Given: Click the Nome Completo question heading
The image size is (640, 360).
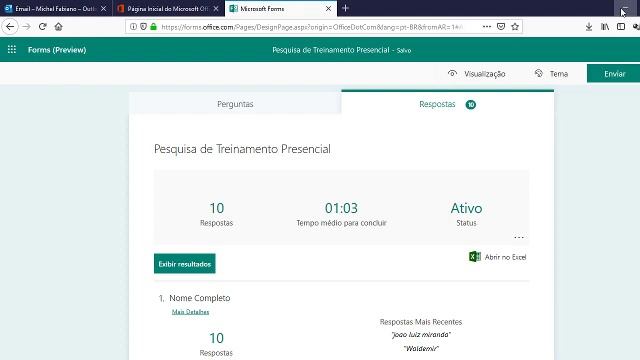Looking at the screenshot, I should [200, 298].
